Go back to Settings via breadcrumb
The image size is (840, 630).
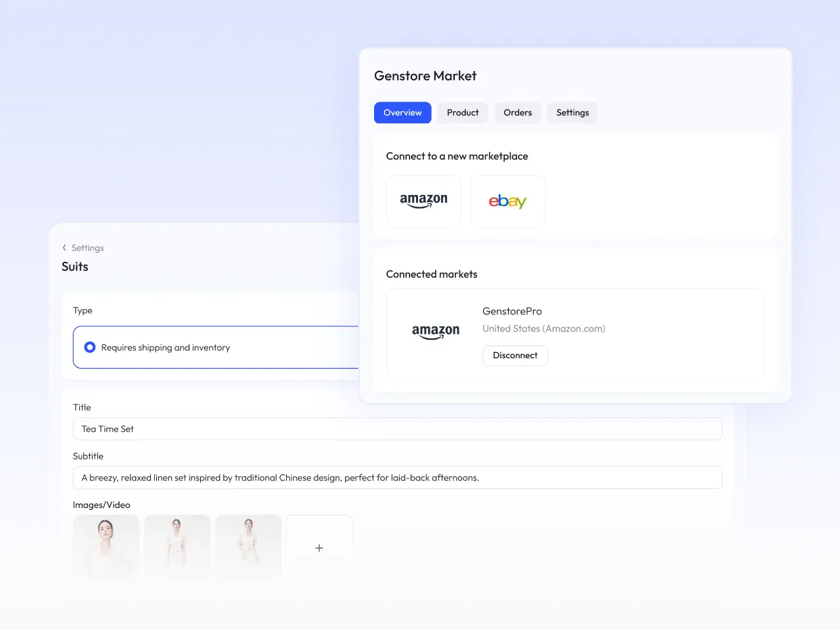pos(87,248)
